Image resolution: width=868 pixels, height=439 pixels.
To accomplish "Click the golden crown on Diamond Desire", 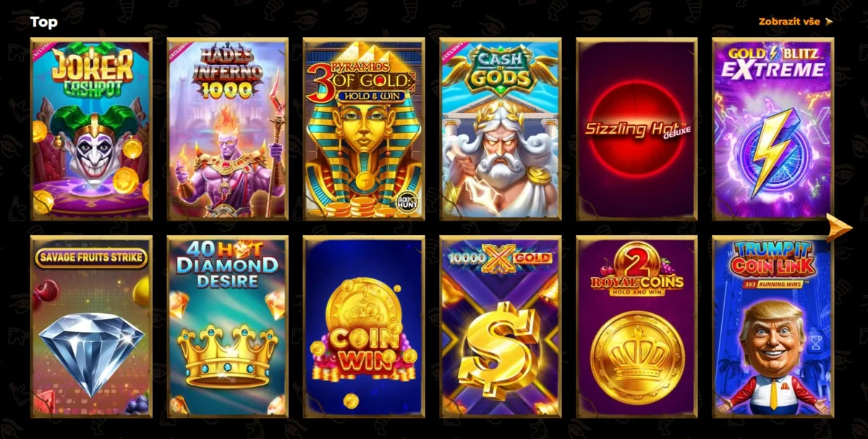I will coord(227,356).
